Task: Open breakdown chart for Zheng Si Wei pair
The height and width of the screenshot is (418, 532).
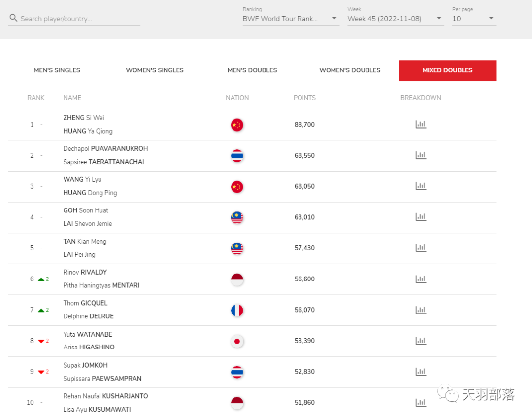Action: click(421, 125)
